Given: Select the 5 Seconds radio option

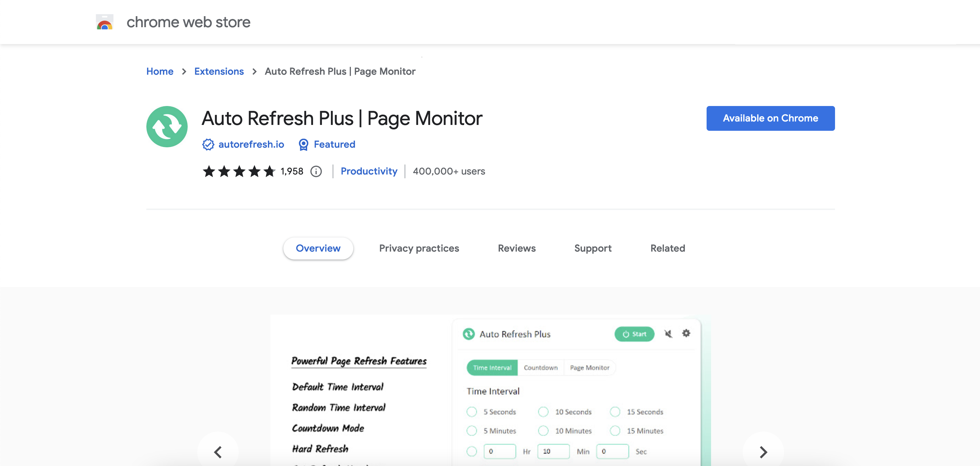Looking at the screenshot, I should (472, 412).
